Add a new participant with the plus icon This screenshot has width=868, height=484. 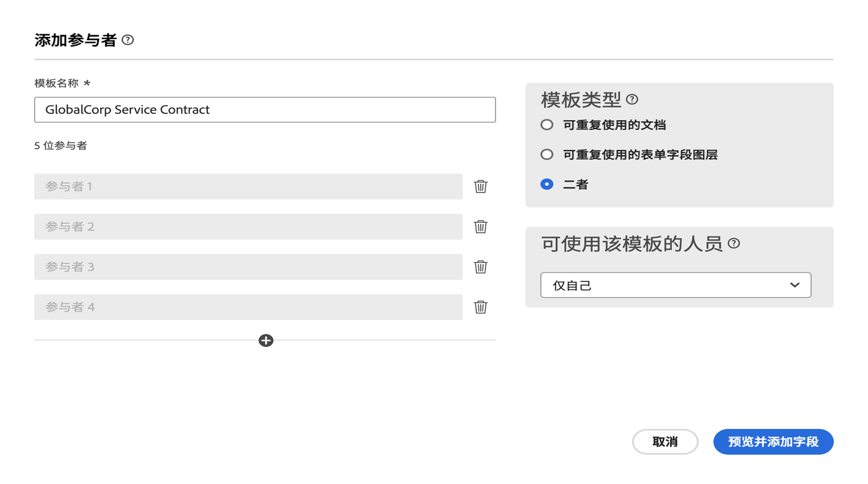(x=266, y=340)
